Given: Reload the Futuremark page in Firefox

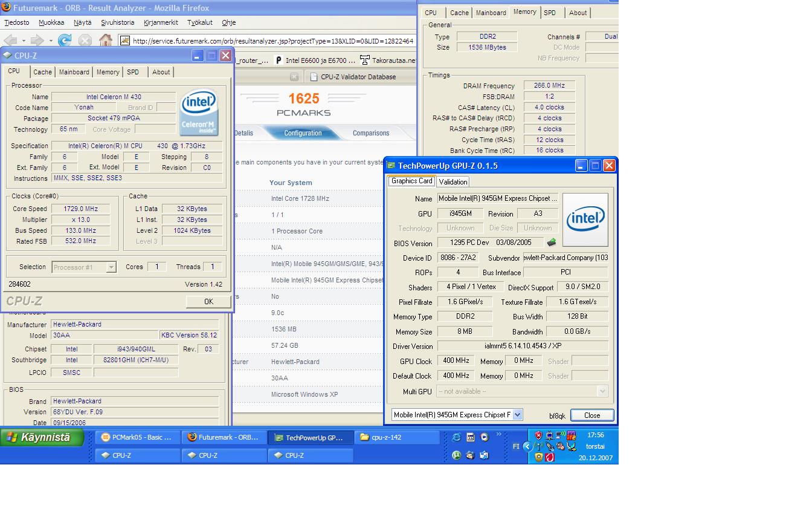Looking at the screenshot, I should coord(64,41).
